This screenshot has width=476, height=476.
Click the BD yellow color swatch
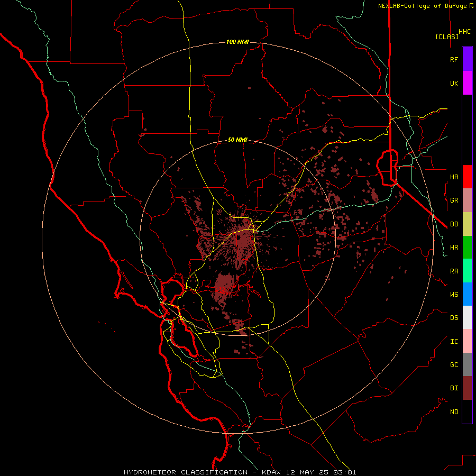pos(467,224)
